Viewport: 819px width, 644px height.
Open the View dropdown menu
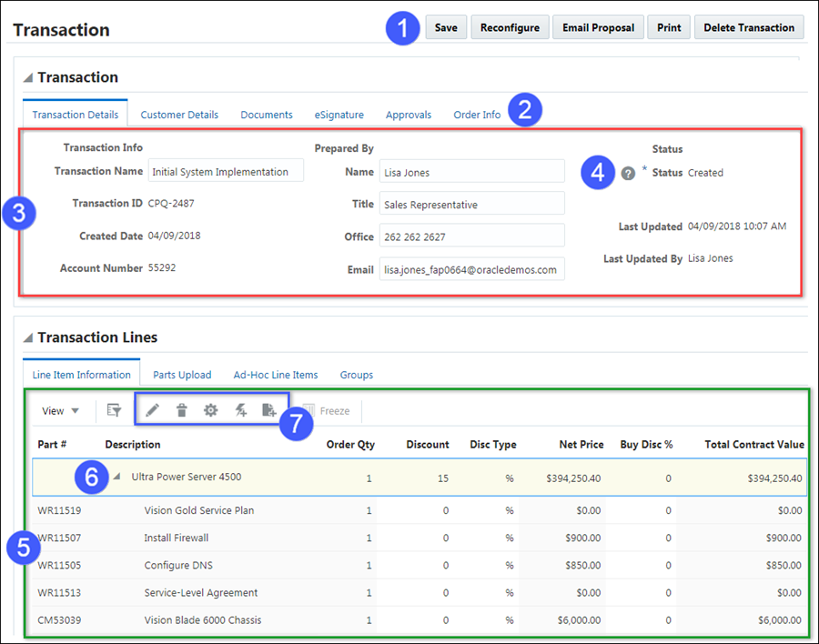coord(59,410)
